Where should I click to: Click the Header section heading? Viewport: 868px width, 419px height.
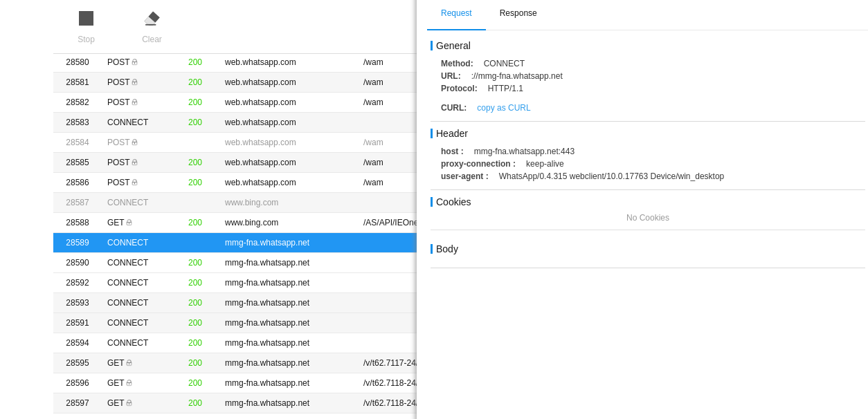coord(452,133)
